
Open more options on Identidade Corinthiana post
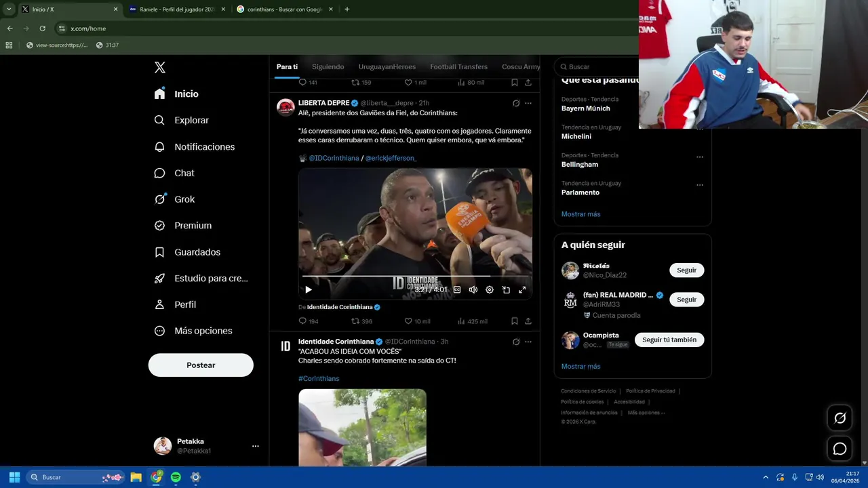click(528, 342)
